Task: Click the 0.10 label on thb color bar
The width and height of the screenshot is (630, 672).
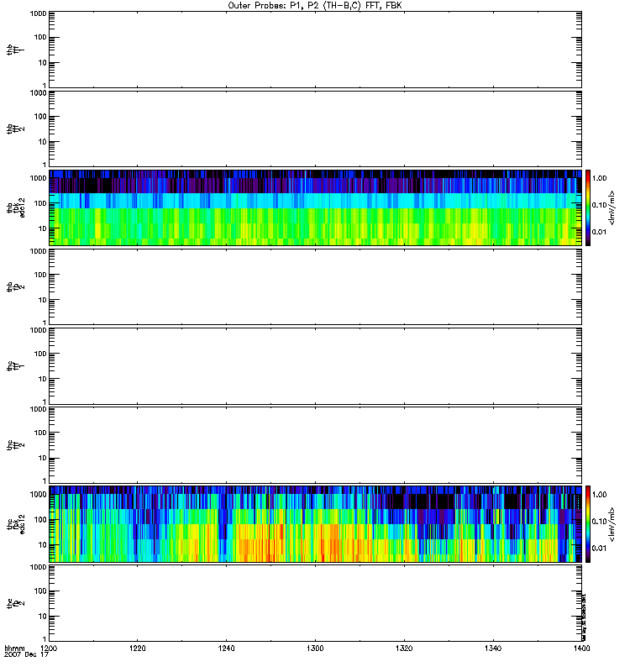Action: pyautogui.click(x=599, y=205)
